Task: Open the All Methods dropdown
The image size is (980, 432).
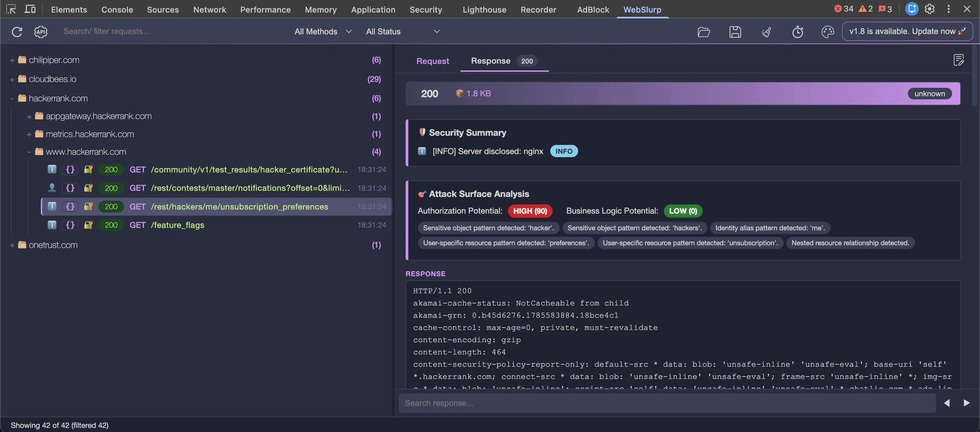Action: [x=323, y=32]
